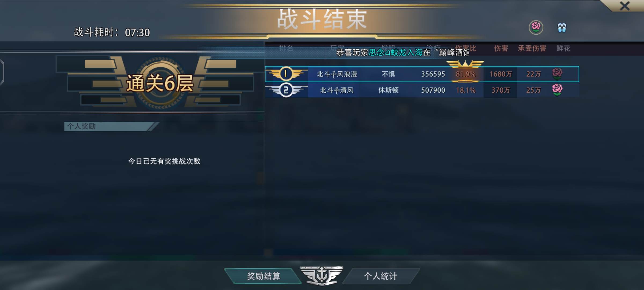Switch to the 个人统计 tab
Image resolution: width=644 pixels, height=290 pixels.
click(x=380, y=276)
